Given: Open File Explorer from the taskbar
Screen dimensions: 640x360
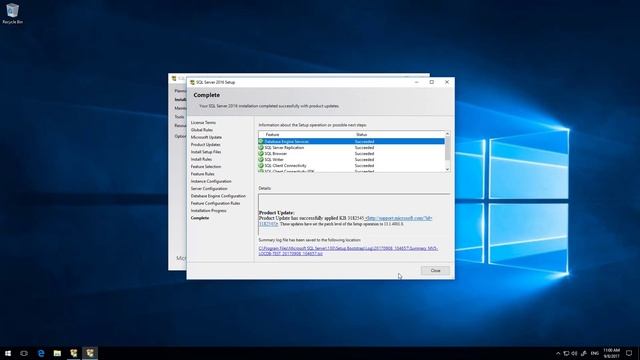Looking at the screenshot, I should [57, 353].
